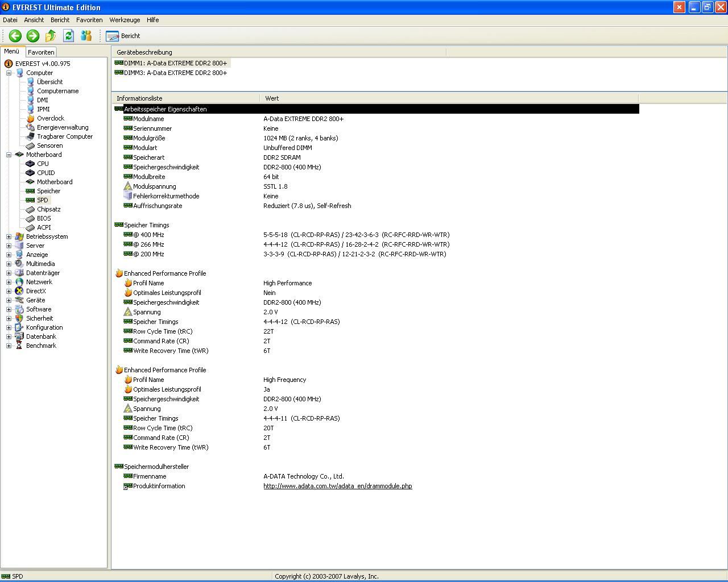
Task: Select the Firmenname row
Action: pyautogui.click(x=377, y=476)
